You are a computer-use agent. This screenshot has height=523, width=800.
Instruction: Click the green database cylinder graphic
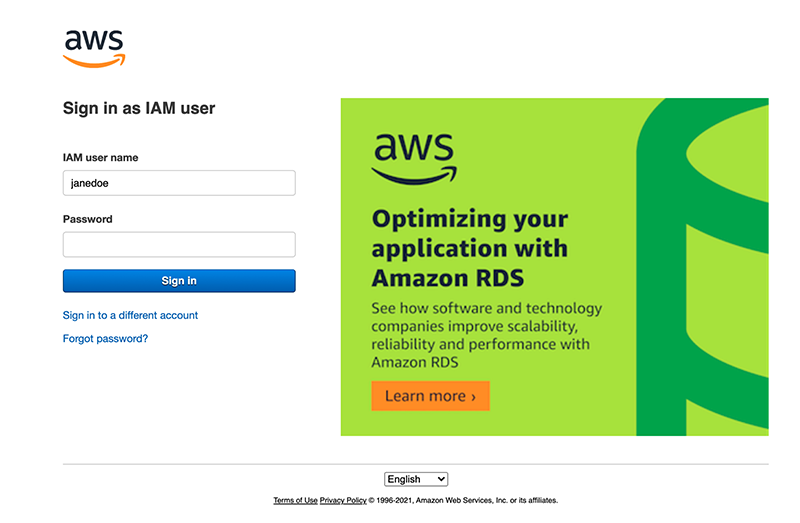(703, 266)
